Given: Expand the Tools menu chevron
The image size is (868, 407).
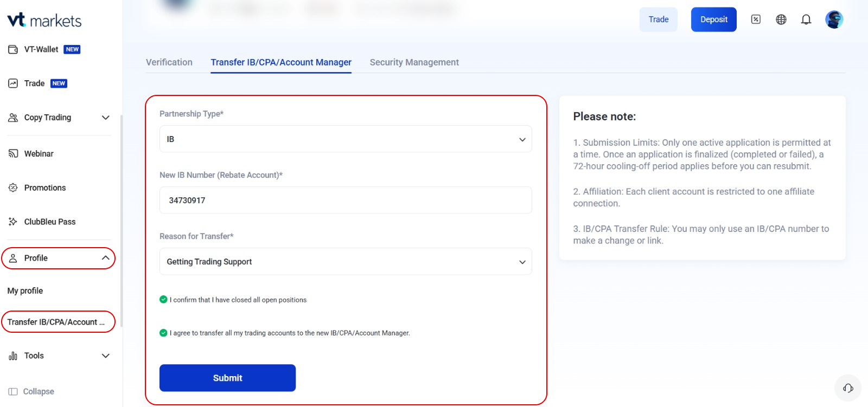Looking at the screenshot, I should (x=106, y=356).
